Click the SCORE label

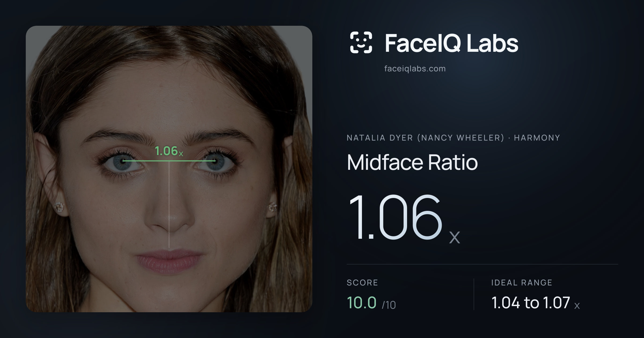[362, 282]
